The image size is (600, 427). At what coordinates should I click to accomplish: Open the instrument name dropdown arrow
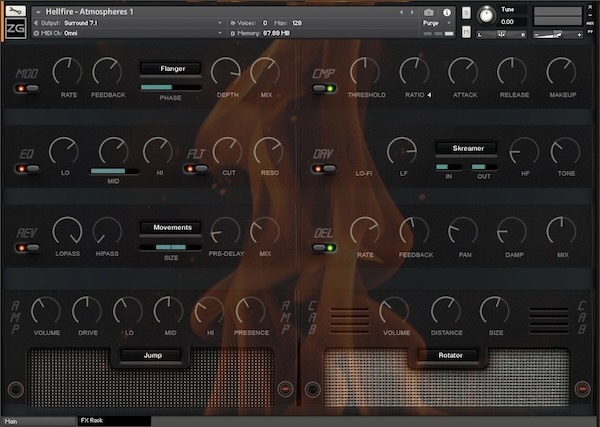38,12
